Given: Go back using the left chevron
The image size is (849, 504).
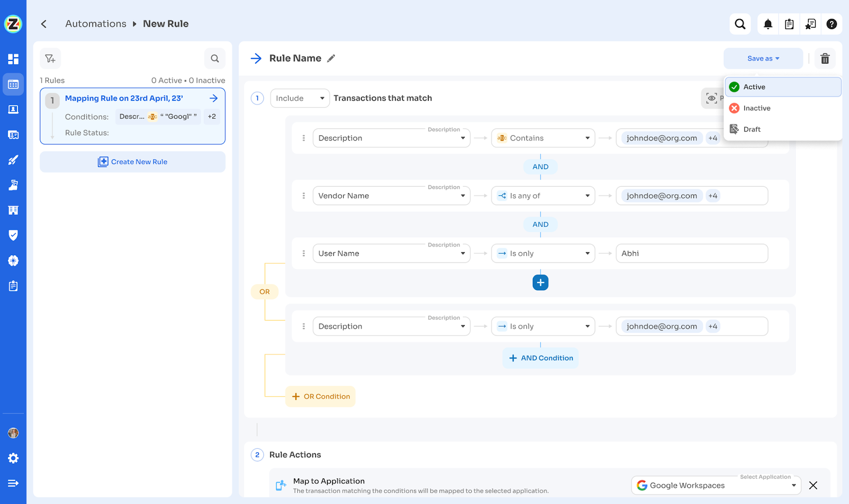Looking at the screenshot, I should 44,24.
